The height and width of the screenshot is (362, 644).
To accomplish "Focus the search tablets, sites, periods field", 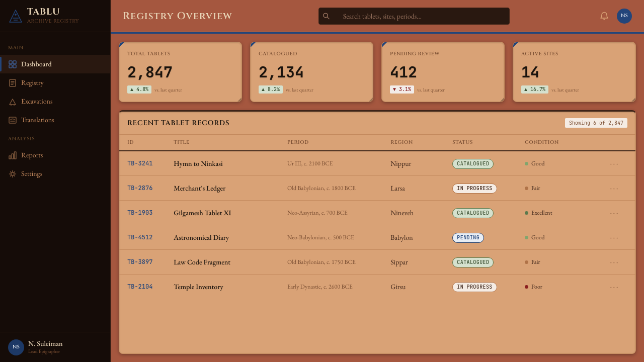I will pyautogui.click(x=414, y=16).
